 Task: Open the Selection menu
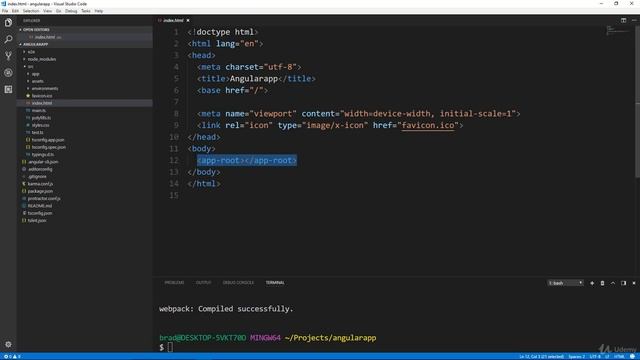(31, 11)
